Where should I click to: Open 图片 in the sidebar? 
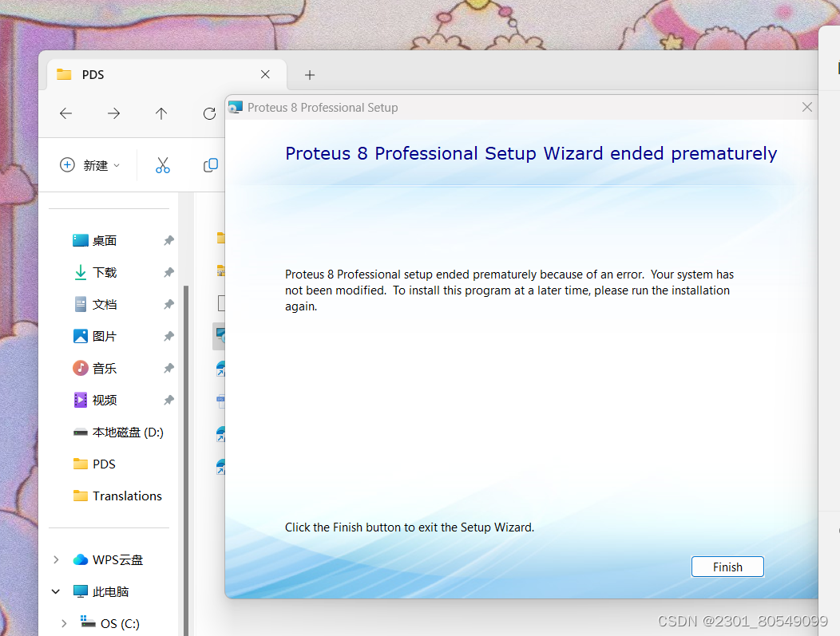(x=94, y=336)
